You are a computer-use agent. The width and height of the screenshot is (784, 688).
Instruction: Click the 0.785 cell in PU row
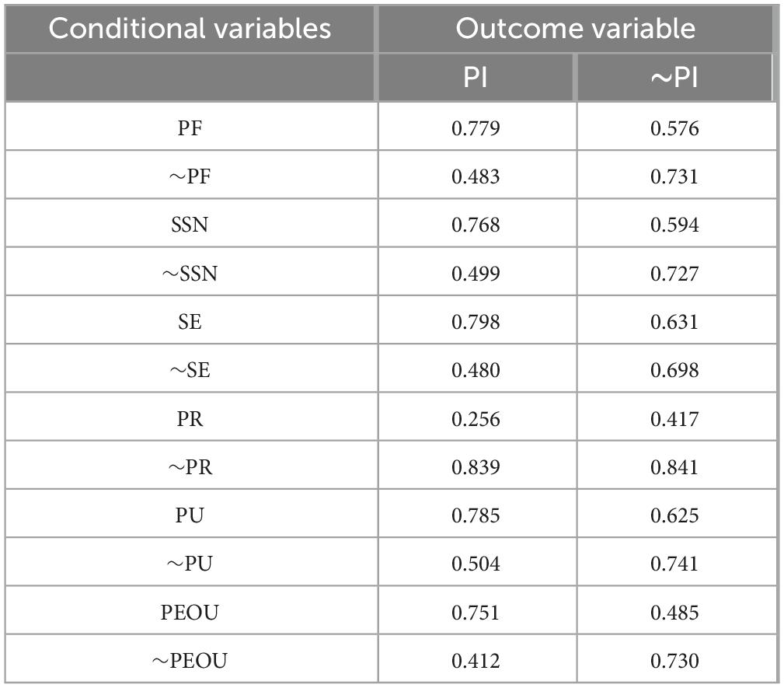pos(476,515)
